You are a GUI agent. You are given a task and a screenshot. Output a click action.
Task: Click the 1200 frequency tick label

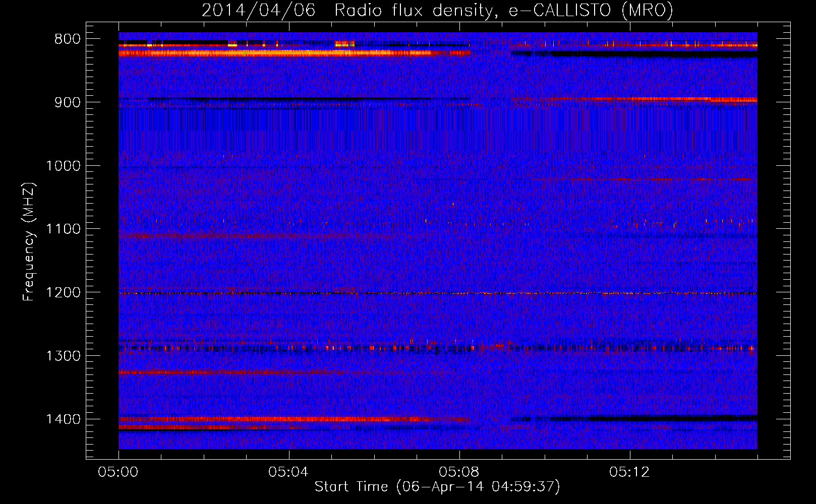63,293
